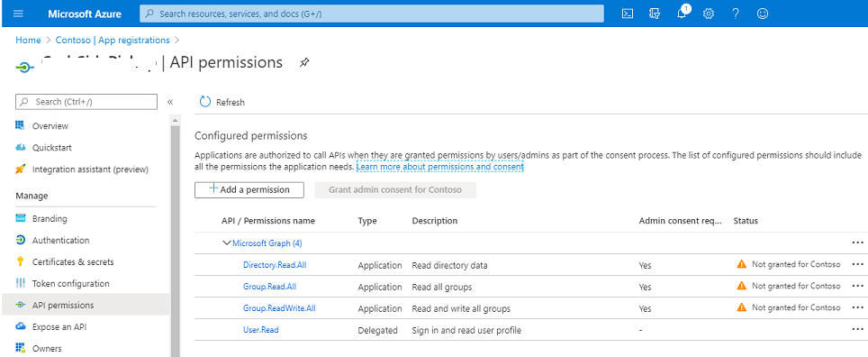868x357 pixels.
Task: Go to Overview in sidebar
Action: click(50, 126)
